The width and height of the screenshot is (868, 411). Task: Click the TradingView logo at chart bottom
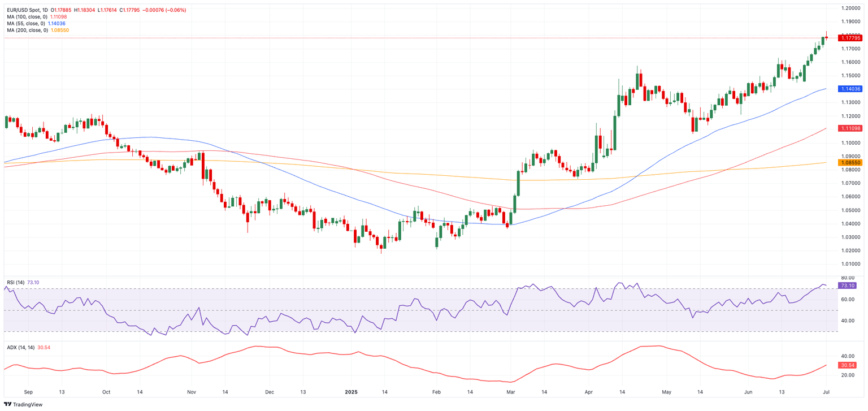23,404
